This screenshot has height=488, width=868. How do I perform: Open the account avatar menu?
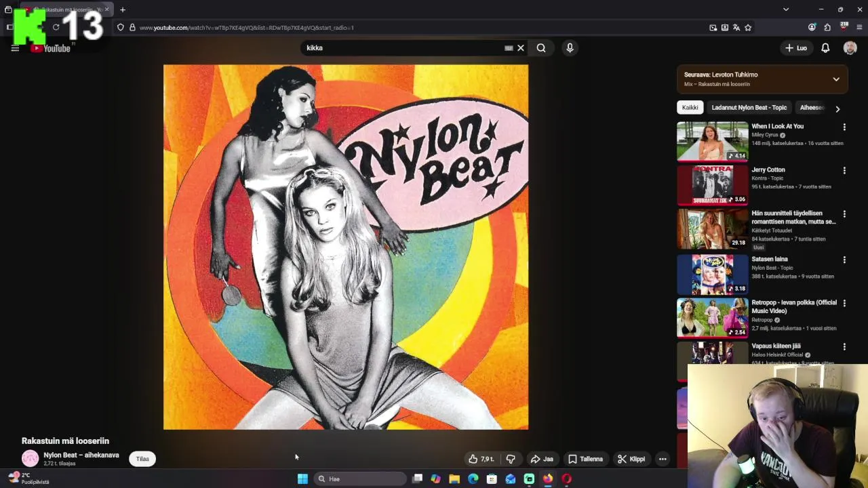pos(850,48)
